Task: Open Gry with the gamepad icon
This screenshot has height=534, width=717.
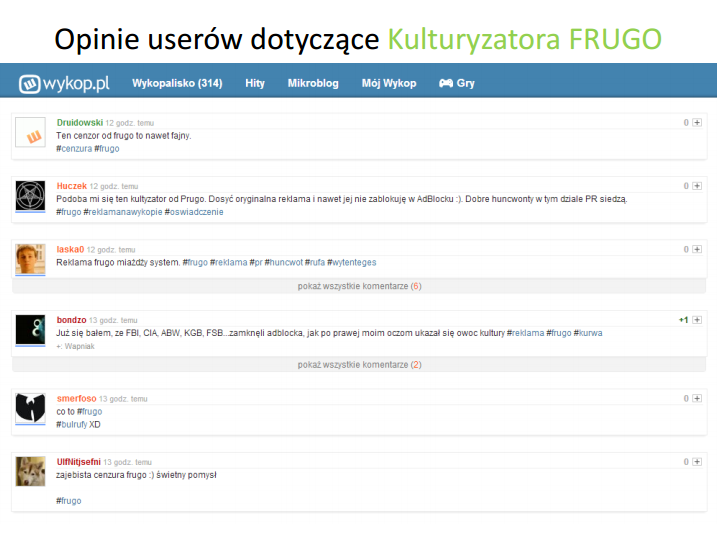Action: point(456,84)
